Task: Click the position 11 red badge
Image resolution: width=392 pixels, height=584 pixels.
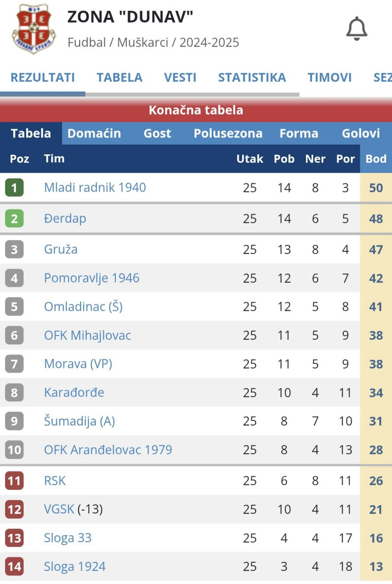Action: pos(14,480)
